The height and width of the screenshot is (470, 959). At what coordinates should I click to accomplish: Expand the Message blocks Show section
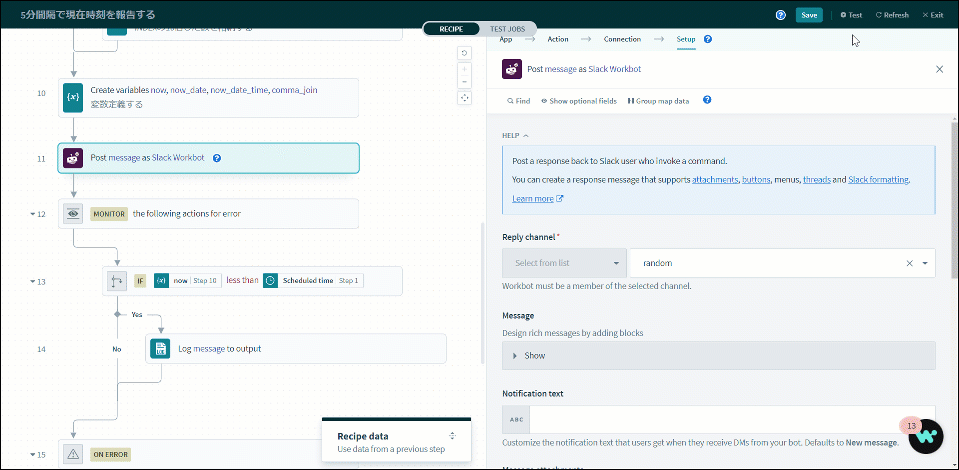click(719, 356)
